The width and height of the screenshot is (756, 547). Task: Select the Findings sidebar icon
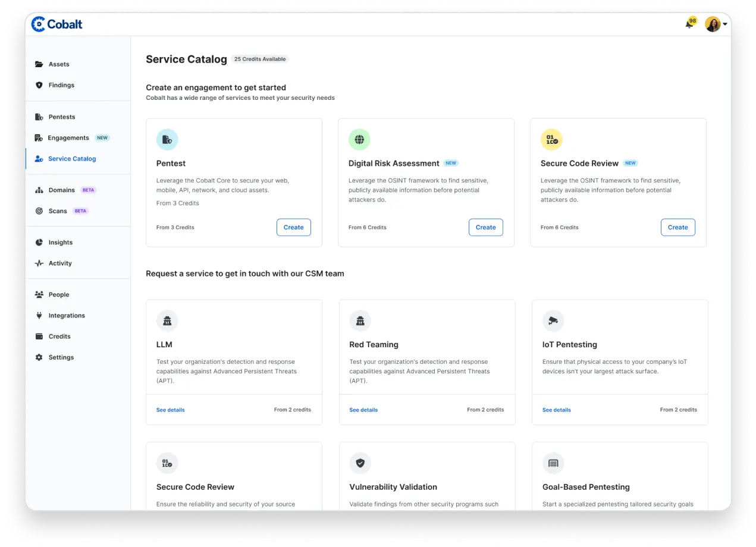tap(40, 85)
